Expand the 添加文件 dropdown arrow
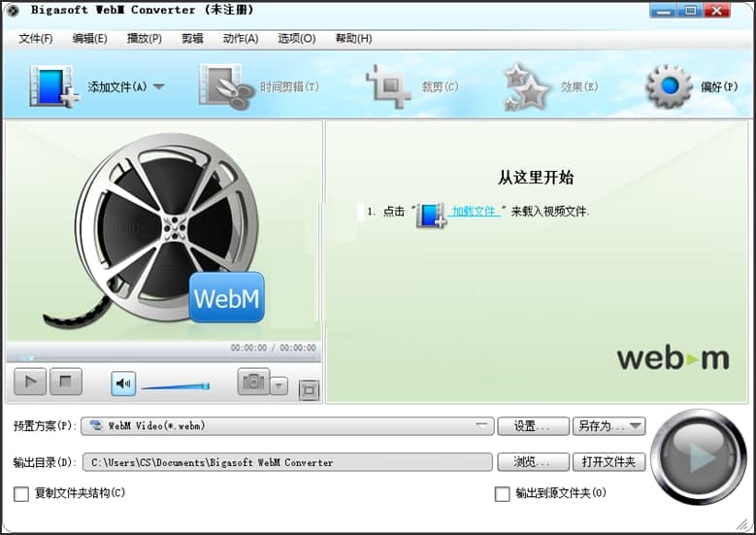Image resolution: width=756 pixels, height=535 pixels. coord(158,86)
